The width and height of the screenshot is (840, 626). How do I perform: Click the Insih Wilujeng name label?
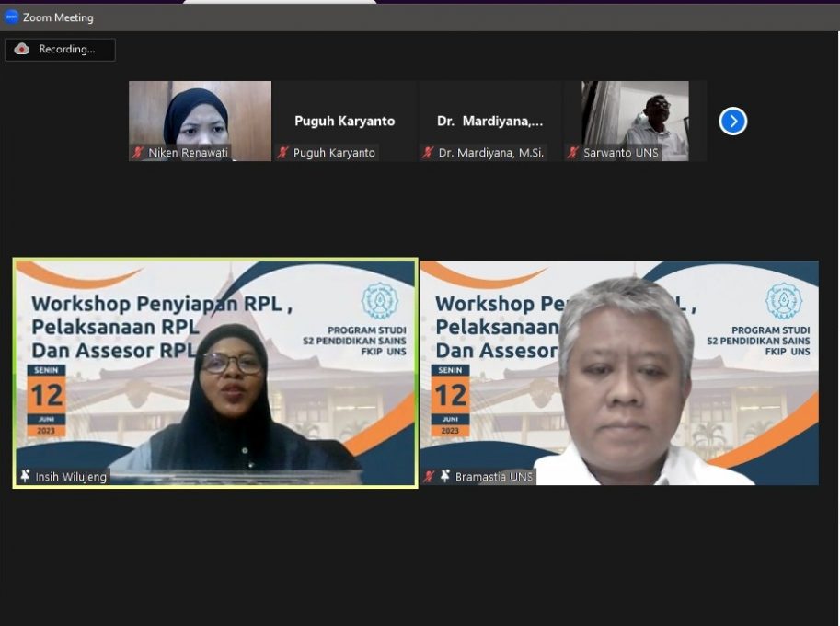pyautogui.click(x=71, y=477)
